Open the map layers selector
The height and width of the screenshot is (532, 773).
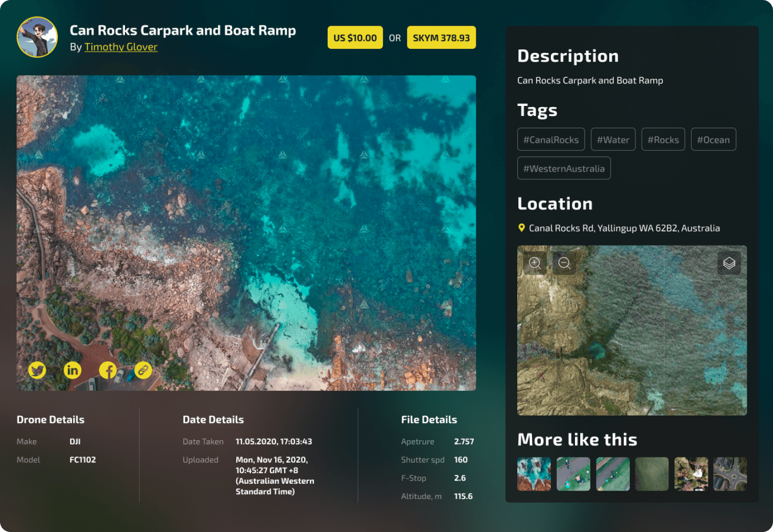[x=729, y=263]
